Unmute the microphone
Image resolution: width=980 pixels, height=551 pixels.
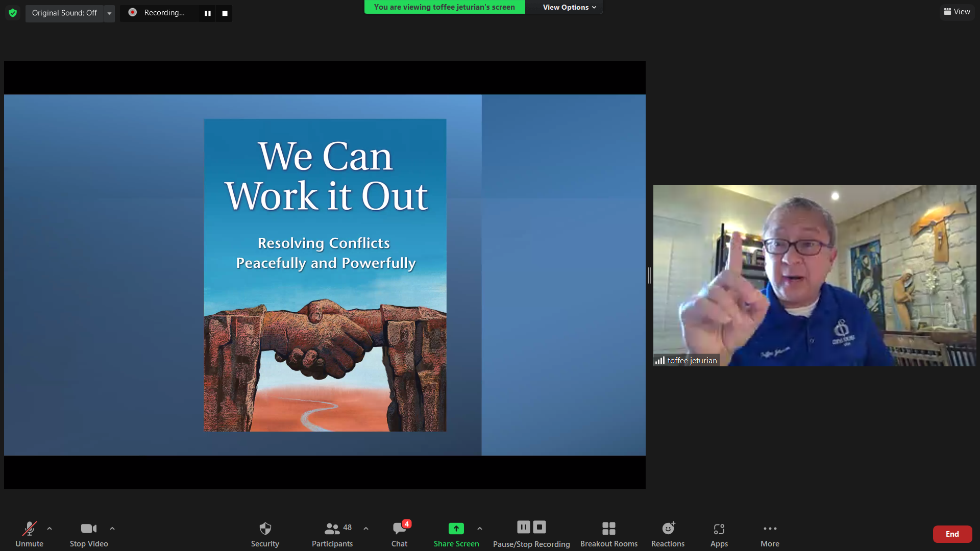(29, 534)
